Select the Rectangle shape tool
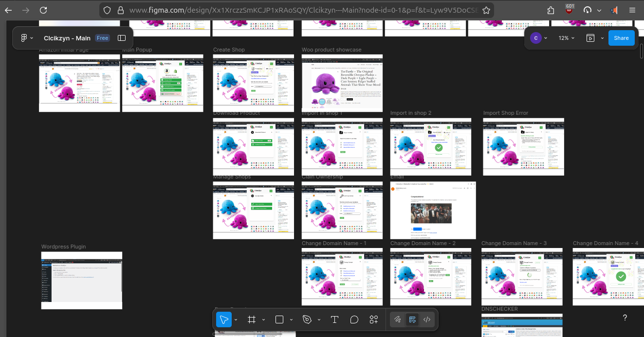The image size is (644, 337). [x=279, y=319]
